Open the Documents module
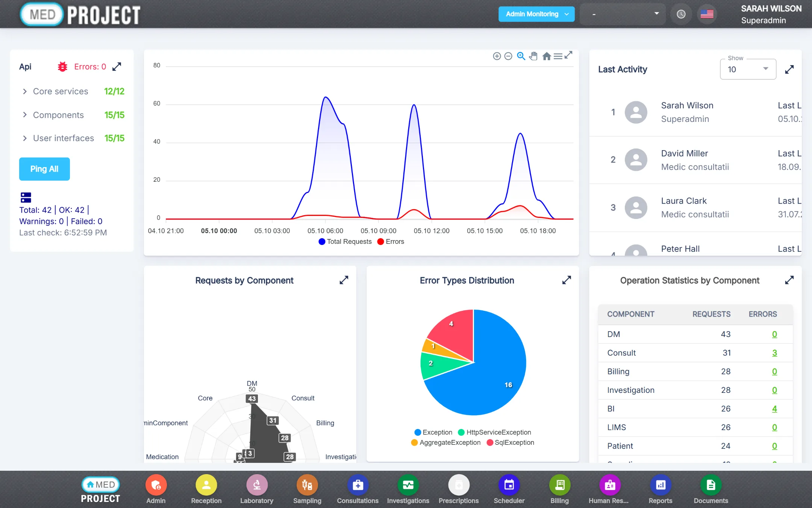Screen dimensions: 812x508 coord(711,490)
